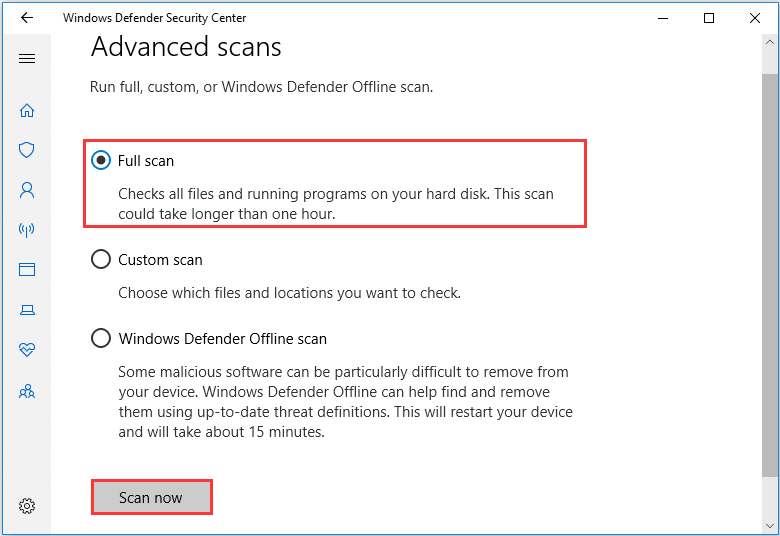Open the Settings gear icon

click(27, 506)
